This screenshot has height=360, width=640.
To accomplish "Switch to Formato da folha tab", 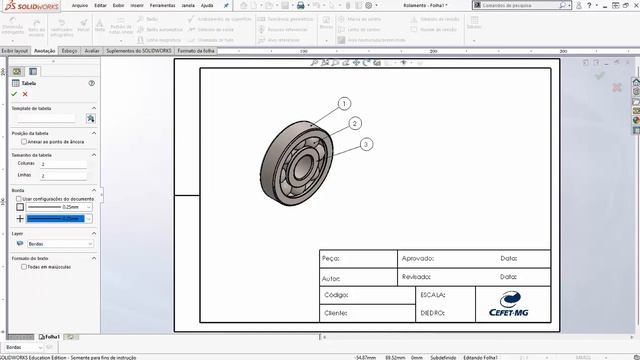I will tap(196, 51).
